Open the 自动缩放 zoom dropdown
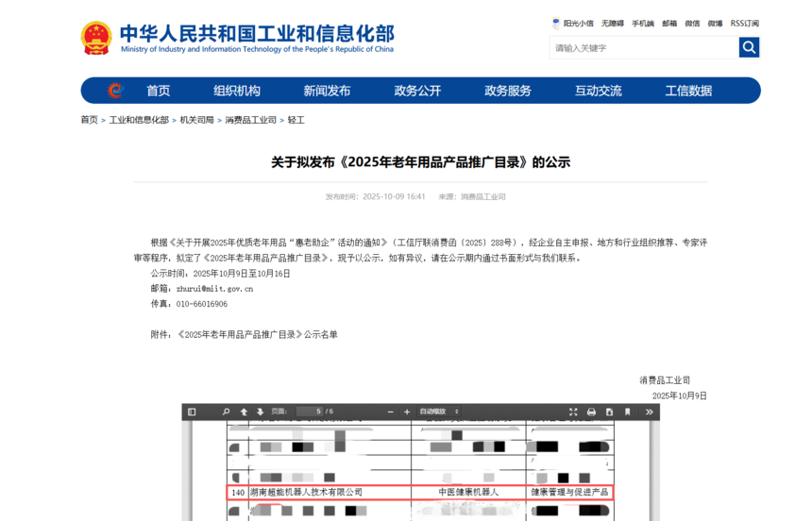The image size is (812, 521). point(439,412)
